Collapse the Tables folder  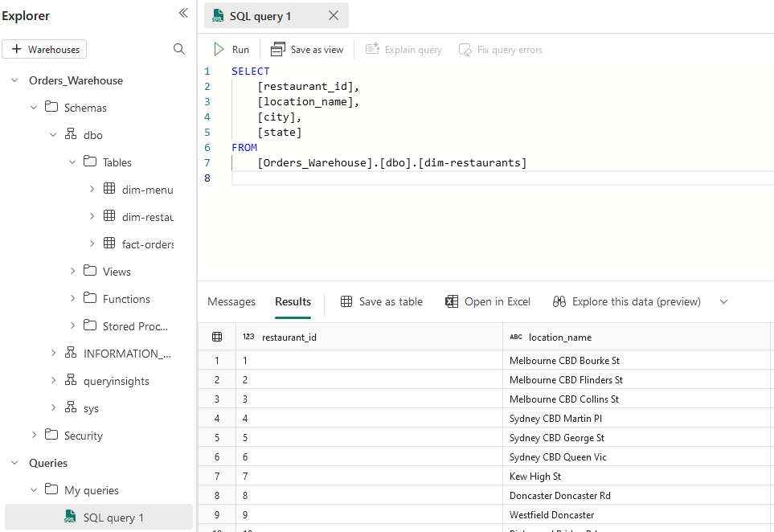click(72, 162)
